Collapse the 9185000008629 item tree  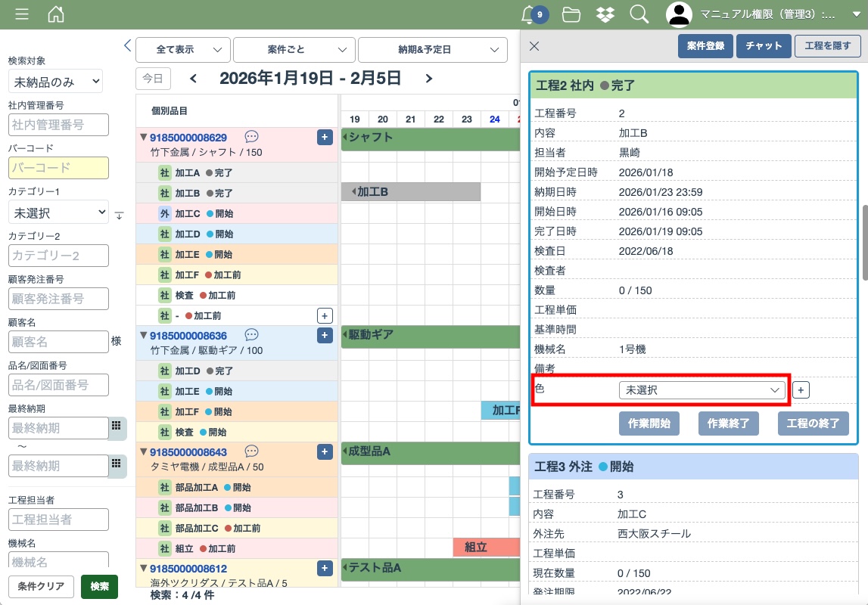point(143,138)
